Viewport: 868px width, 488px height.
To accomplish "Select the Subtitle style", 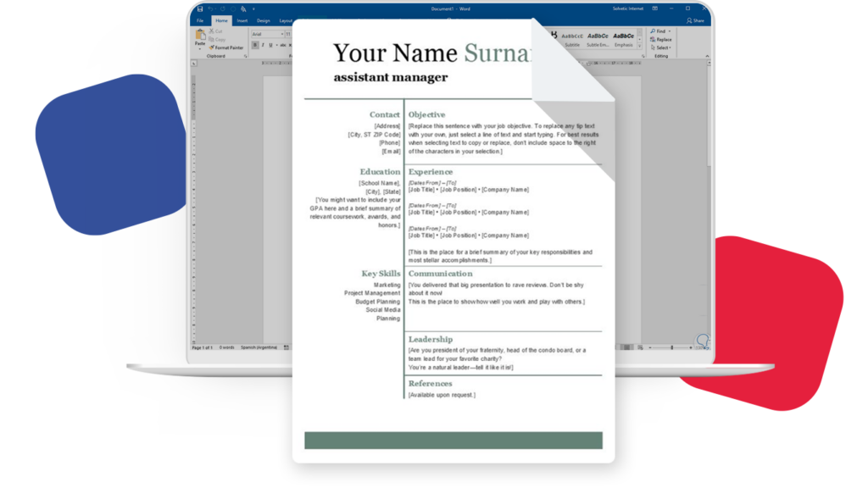I will tap(572, 40).
